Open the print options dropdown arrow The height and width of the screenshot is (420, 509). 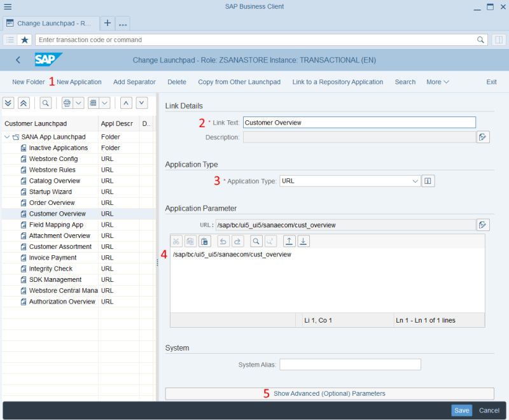[79, 102]
